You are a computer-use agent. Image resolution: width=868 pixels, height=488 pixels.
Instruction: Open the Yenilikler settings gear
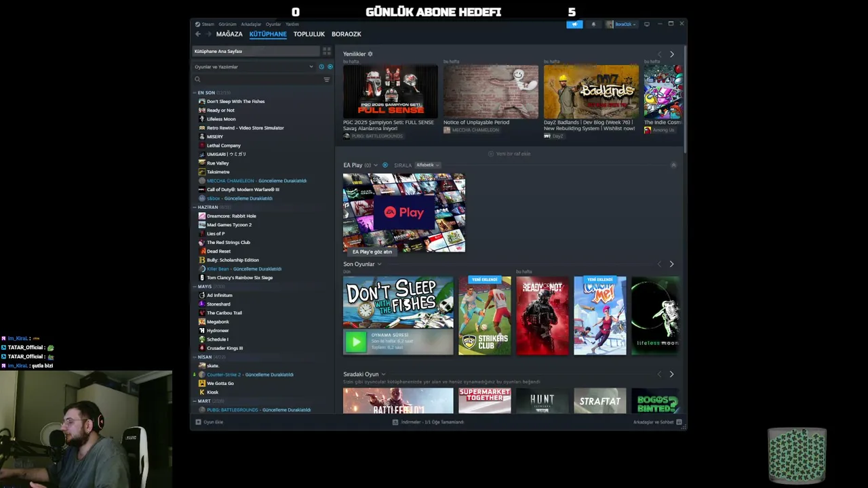click(x=370, y=54)
